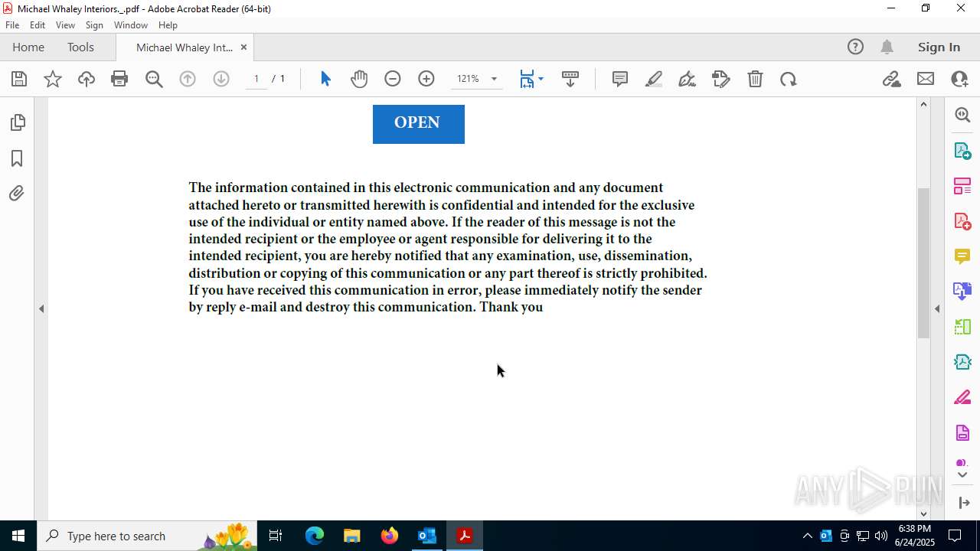The height and width of the screenshot is (551, 980).
Task: Open the Window menu
Action: (x=131, y=25)
